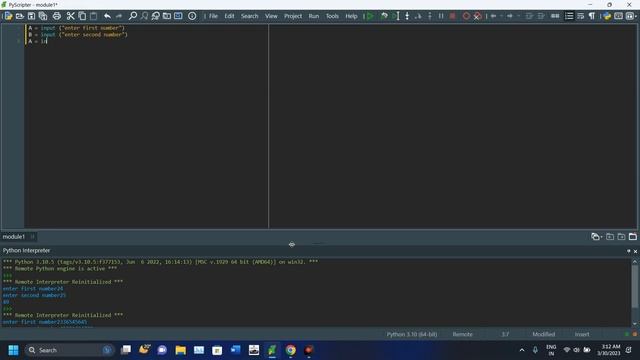Select the module1 editor tab
This screenshot has width=640, height=360.
(x=14, y=237)
